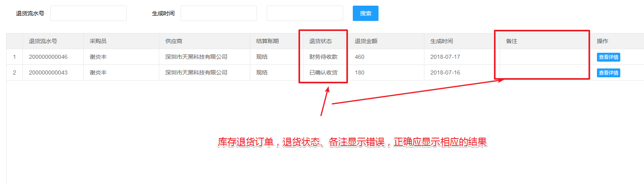The image size is (644, 184).
Task: Click 谢炎丰 in the row of order 200000000046
Action: pyautogui.click(x=98, y=57)
